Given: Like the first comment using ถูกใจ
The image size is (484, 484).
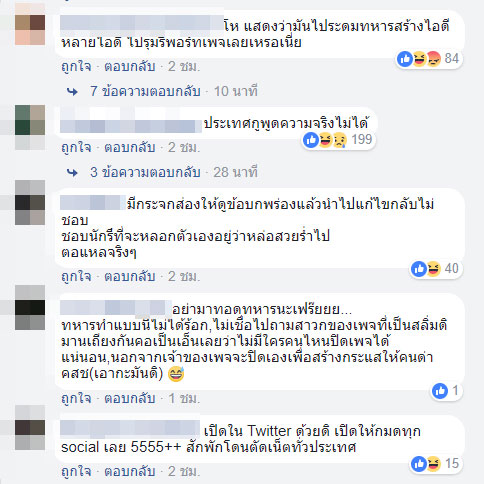Looking at the screenshot, I should click(x=76, y=66).
